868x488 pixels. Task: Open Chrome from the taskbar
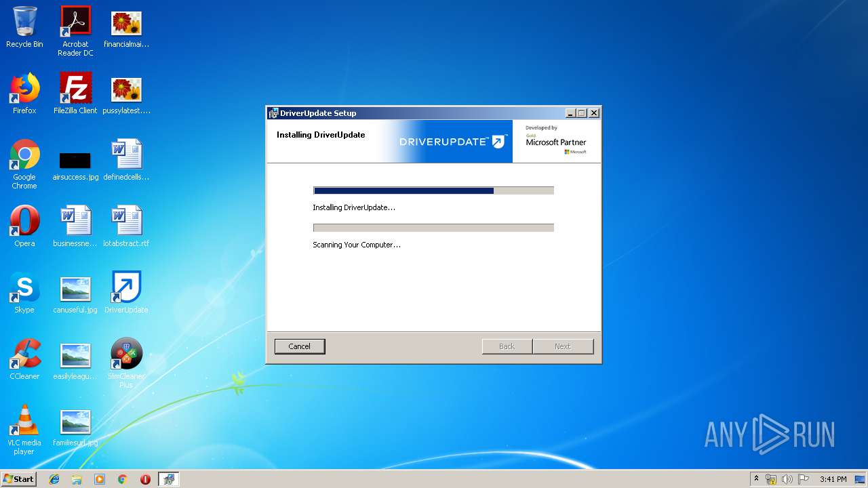coord(122,479)
